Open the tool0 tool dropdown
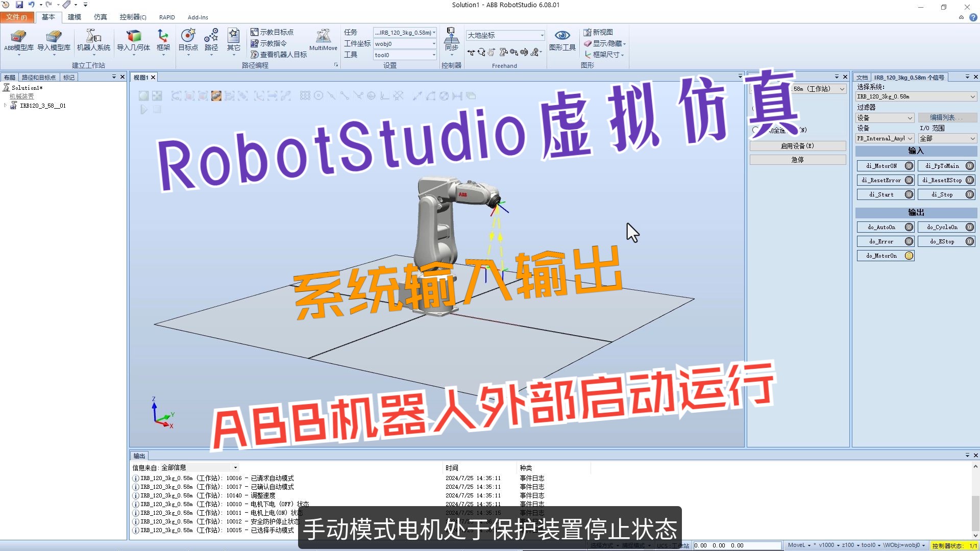 tap(405, 55)
